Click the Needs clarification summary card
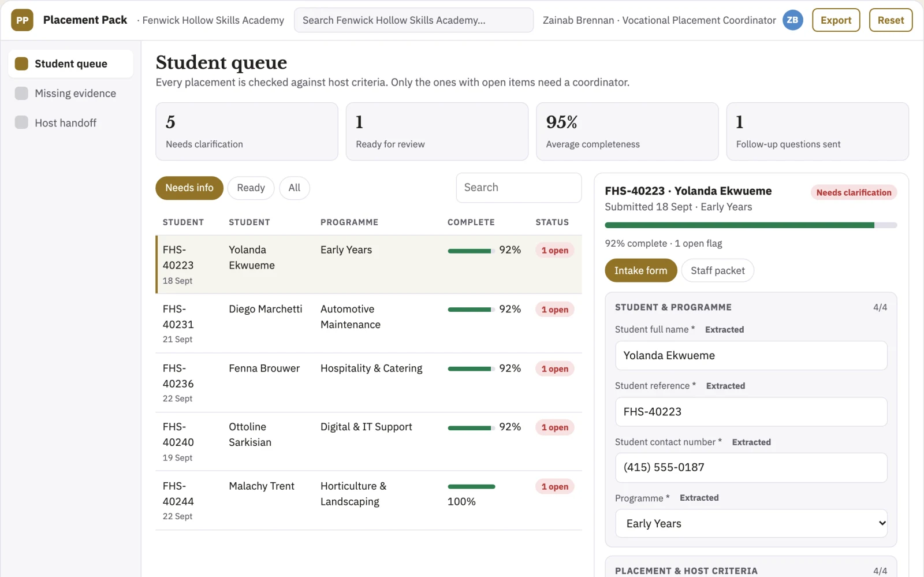This screenshot has width=924, height=577. [247, 132]
